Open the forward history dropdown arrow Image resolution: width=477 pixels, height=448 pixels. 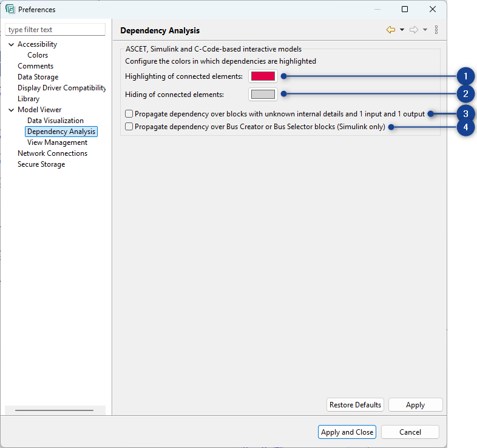pos(425,30)
